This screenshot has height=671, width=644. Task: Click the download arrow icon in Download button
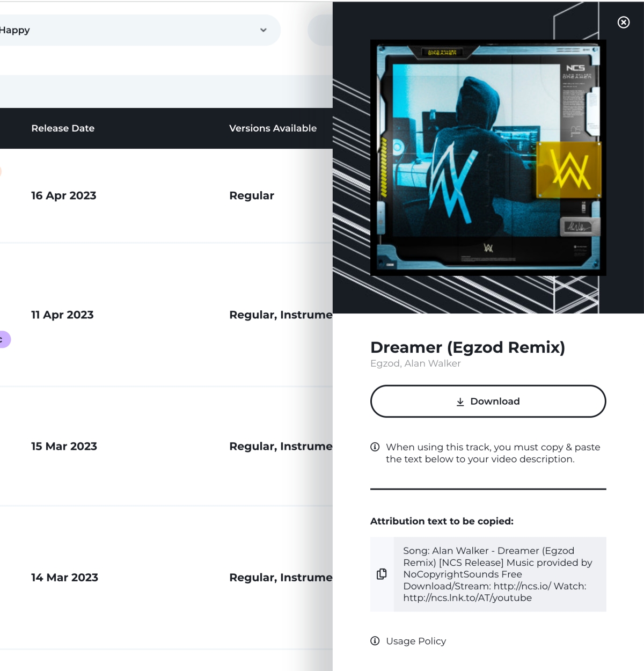coord(460,402)
